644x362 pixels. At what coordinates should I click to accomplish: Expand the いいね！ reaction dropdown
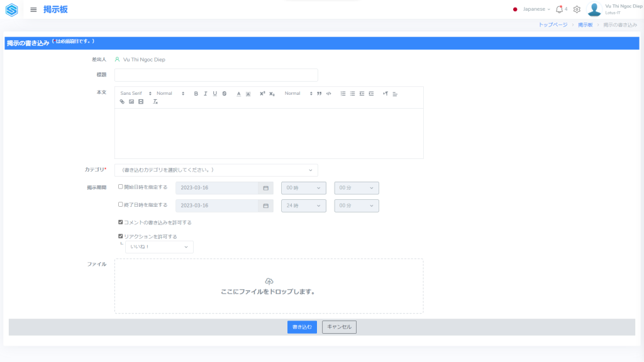tap(159, 247)
